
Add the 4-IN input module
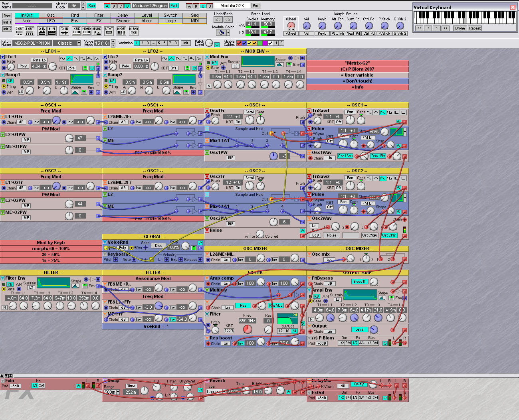52,31
